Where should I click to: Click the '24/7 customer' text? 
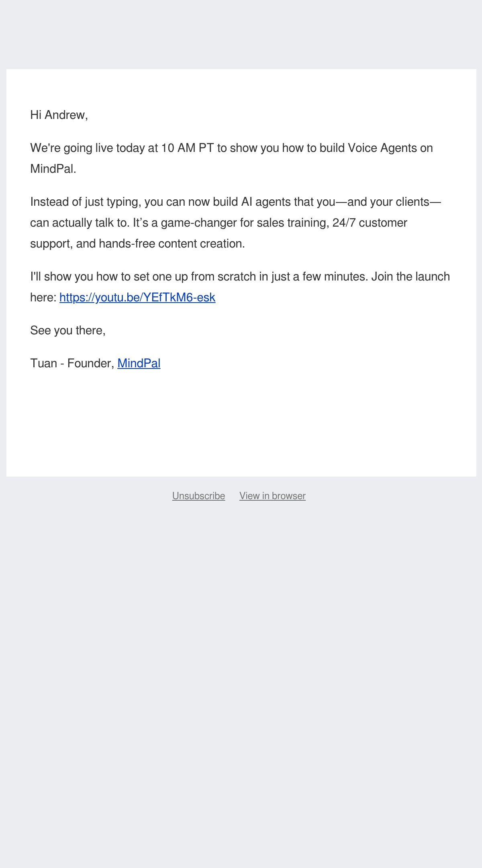click(x=370, y=223)
